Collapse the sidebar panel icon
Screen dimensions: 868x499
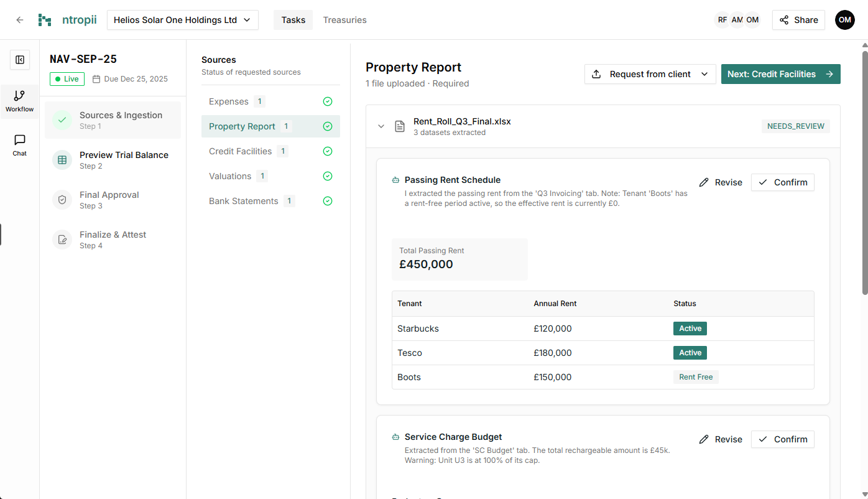[x=20, y=60]
